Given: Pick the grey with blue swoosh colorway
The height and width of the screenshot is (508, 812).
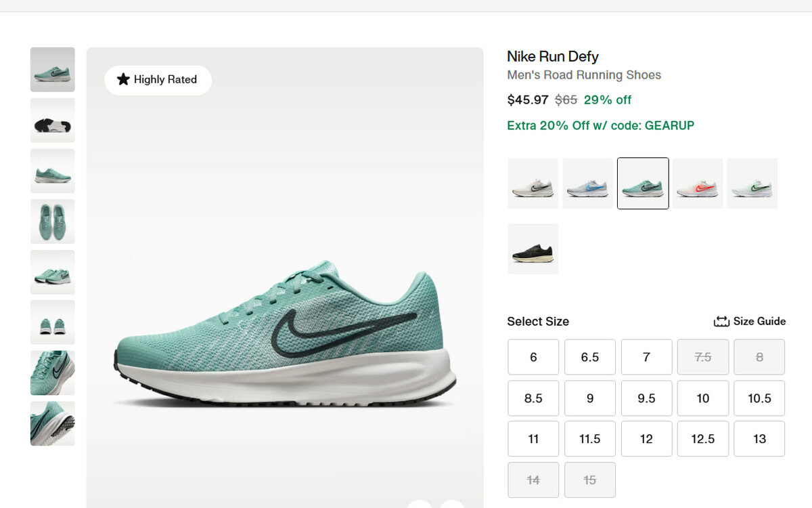Looking at the screenshot, I should click(x=587, y=184).
